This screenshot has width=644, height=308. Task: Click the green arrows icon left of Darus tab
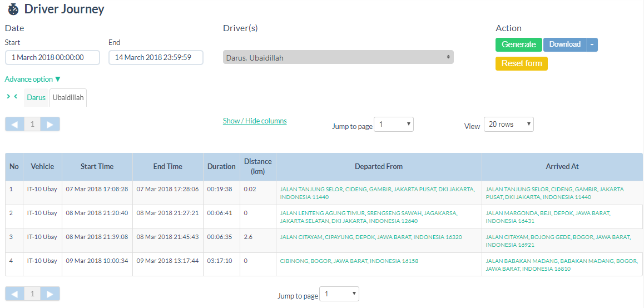[12, 97]
